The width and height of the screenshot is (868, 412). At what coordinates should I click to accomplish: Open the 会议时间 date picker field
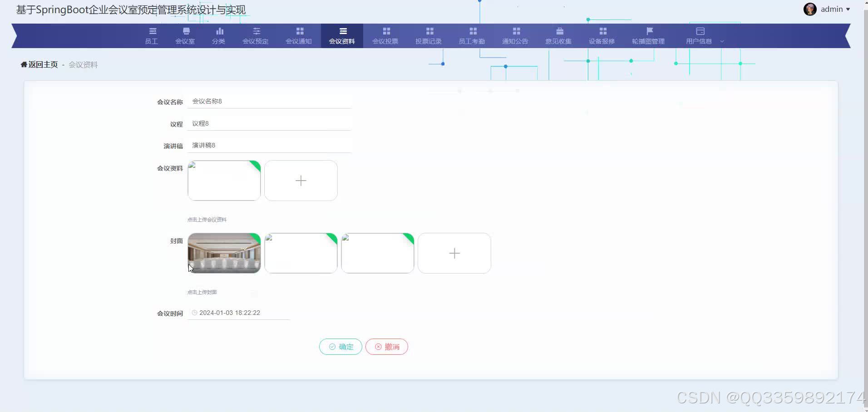pos(238,312)
